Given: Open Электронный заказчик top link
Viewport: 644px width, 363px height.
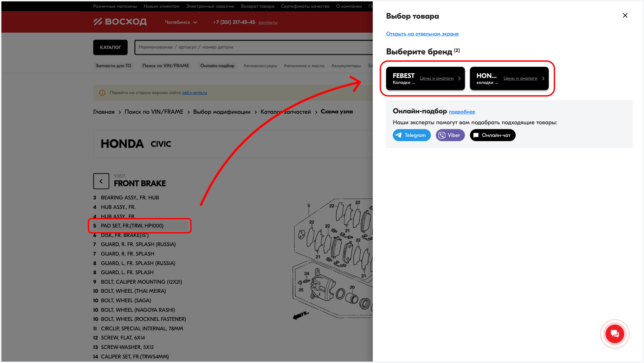Looking at the screenshot, I should tap(210, 6).
